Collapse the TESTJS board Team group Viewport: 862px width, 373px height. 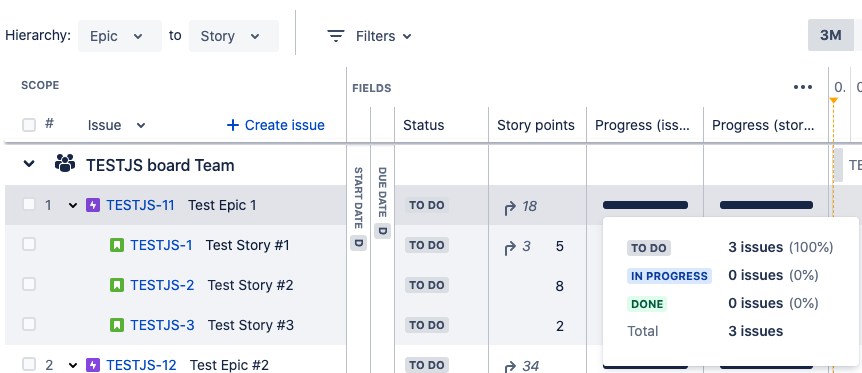pos(29,164)
